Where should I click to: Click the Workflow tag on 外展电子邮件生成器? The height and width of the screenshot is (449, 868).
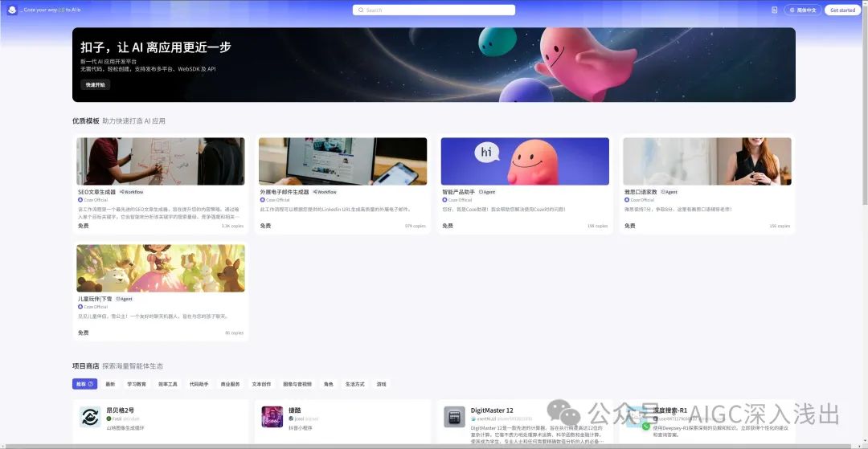coord(325,192)
